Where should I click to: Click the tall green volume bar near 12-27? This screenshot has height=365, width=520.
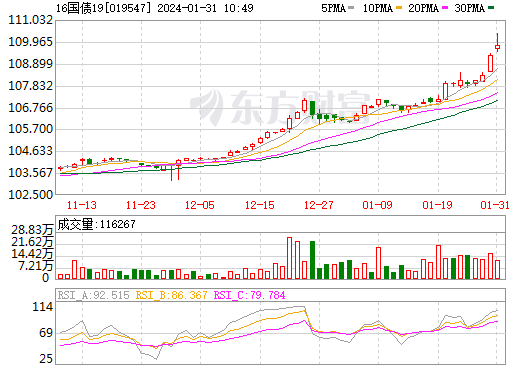(x=312, y=260)
